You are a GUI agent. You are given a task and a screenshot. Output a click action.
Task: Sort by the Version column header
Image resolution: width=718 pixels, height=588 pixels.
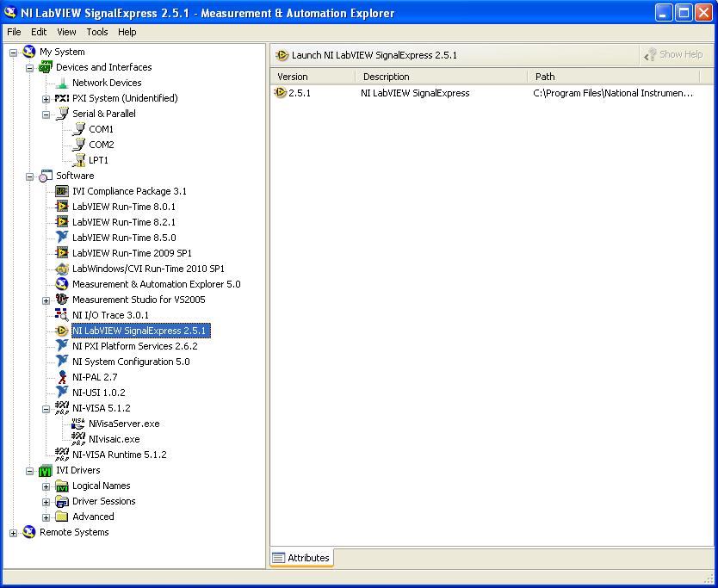coord(313,77)
